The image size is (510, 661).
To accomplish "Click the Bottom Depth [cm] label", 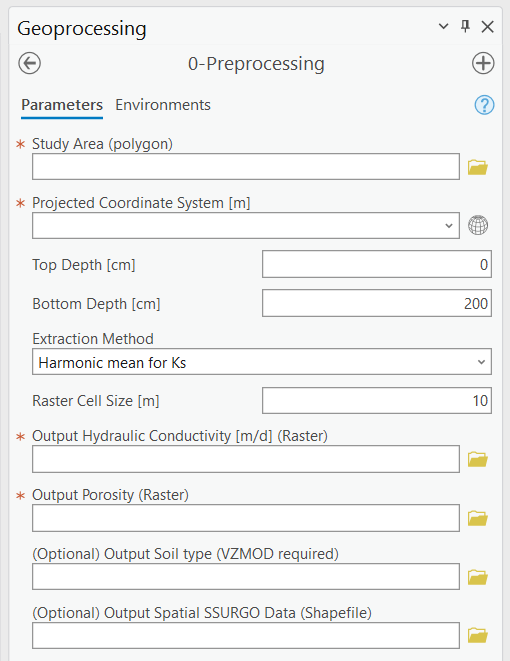I will (x=97, y=304).
